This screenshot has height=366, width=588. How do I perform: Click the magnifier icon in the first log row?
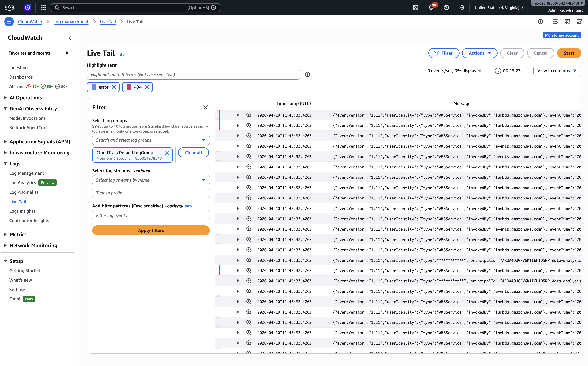pyautogui.click(x=248, y=115)
